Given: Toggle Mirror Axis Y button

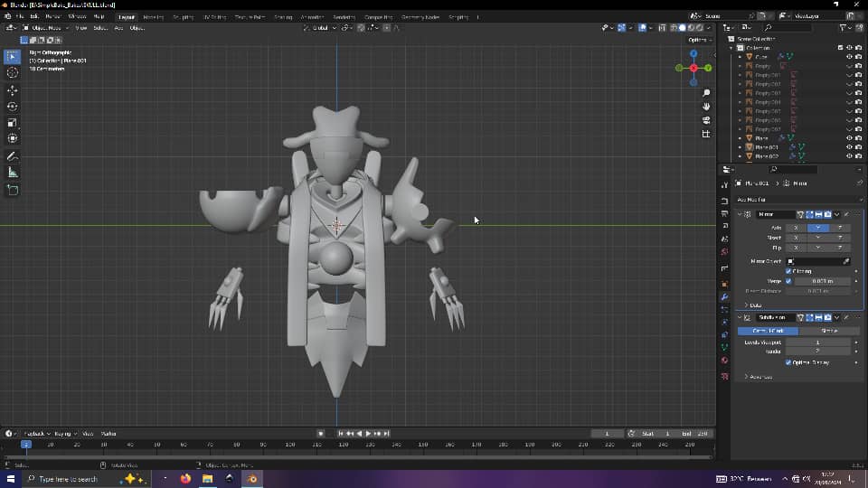Looking at the screenshot, I should click(x=817, y=228).
